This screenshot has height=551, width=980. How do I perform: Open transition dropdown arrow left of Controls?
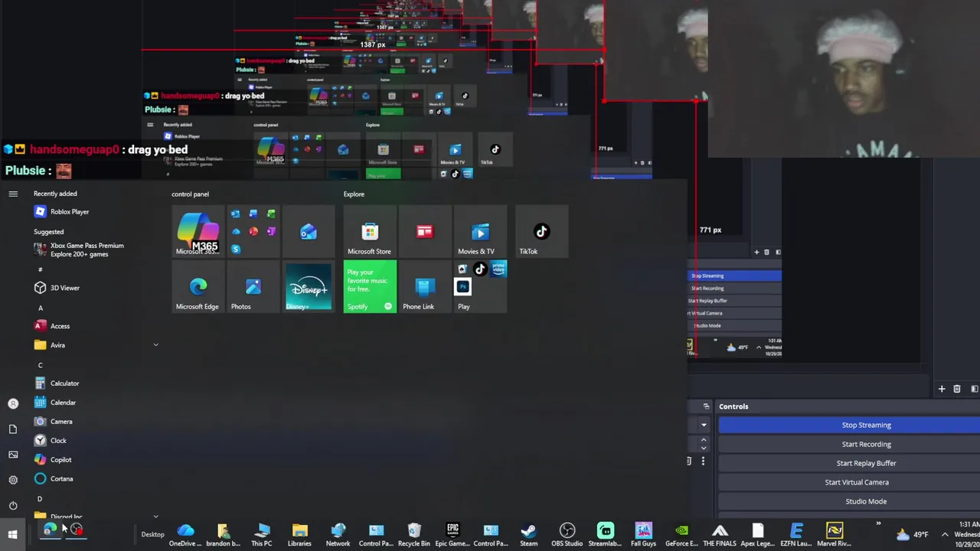pos(704,425)
